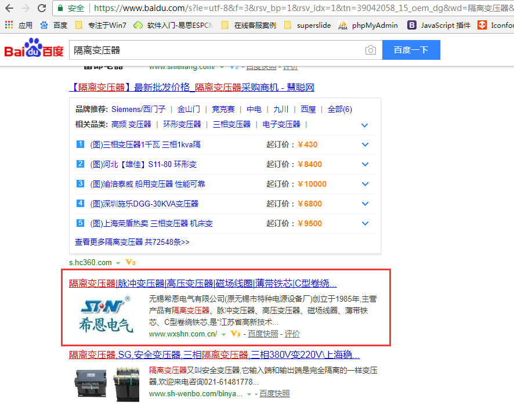The width and height of the screenshot is (514, 420).
Task: Click the browser address bar URL
Action: pyautogui.click(x=303, y=8)
